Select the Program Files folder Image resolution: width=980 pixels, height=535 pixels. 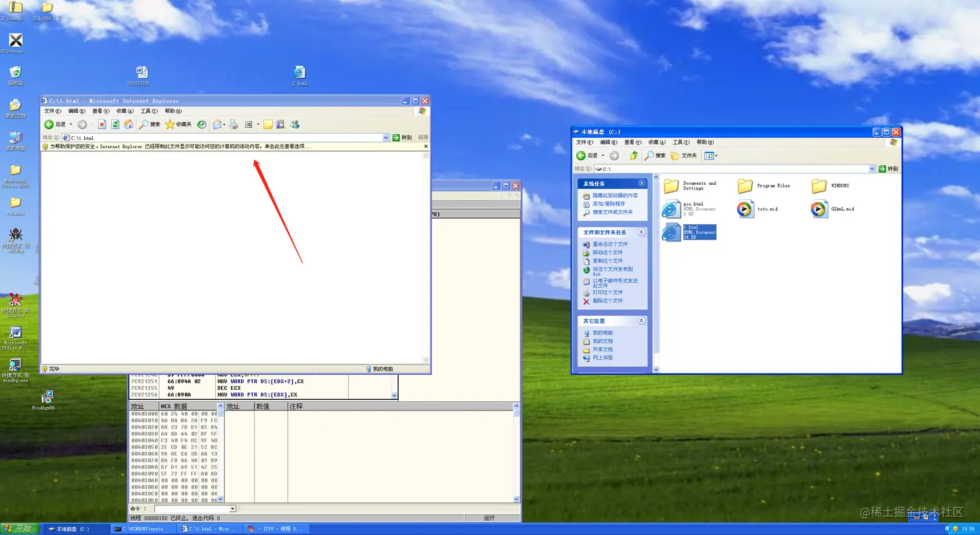(764, 185)
